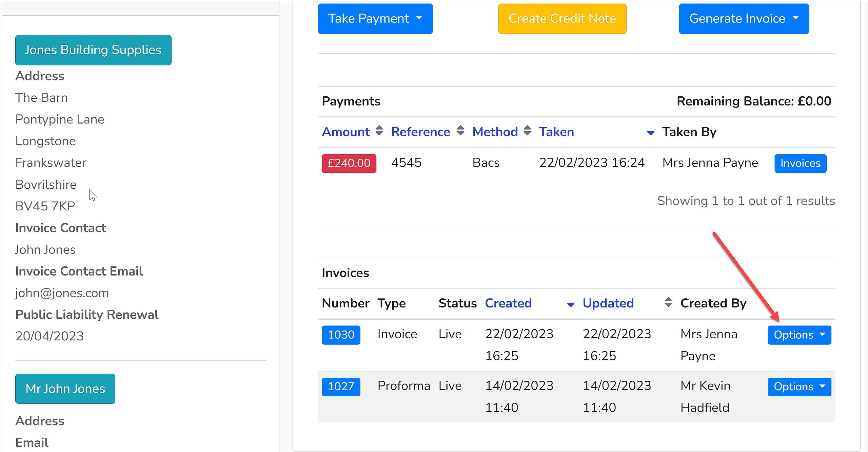This screenshot has width=868, height=452.
Task: Sort payments by Amount column
Action: click(x=346, y=132)
